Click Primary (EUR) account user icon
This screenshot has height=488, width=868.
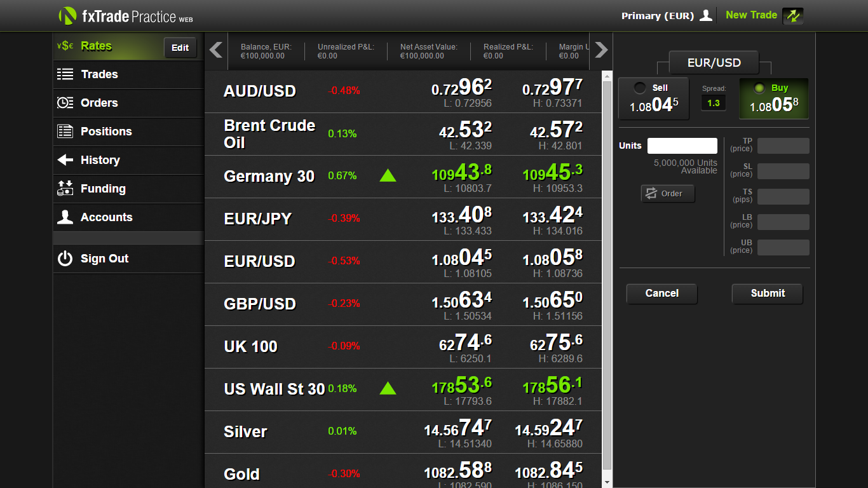(706, 16)
